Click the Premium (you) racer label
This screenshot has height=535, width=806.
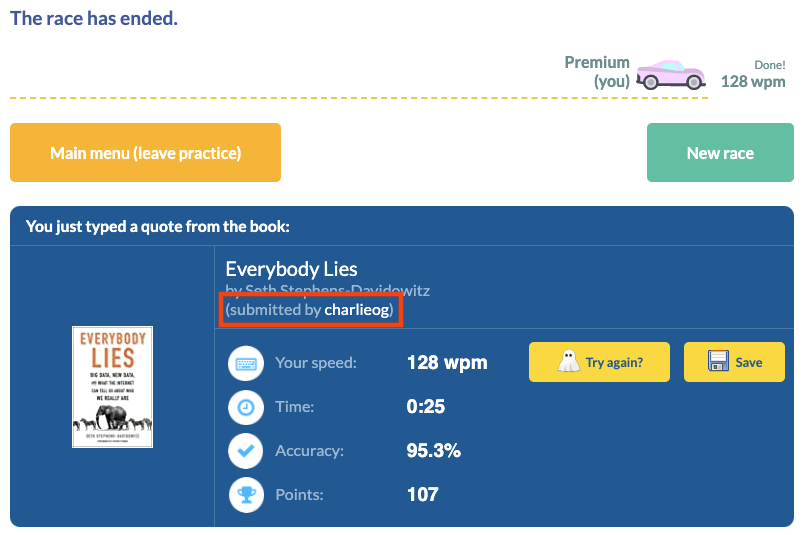pyautogui.click(x=597, y=72)
